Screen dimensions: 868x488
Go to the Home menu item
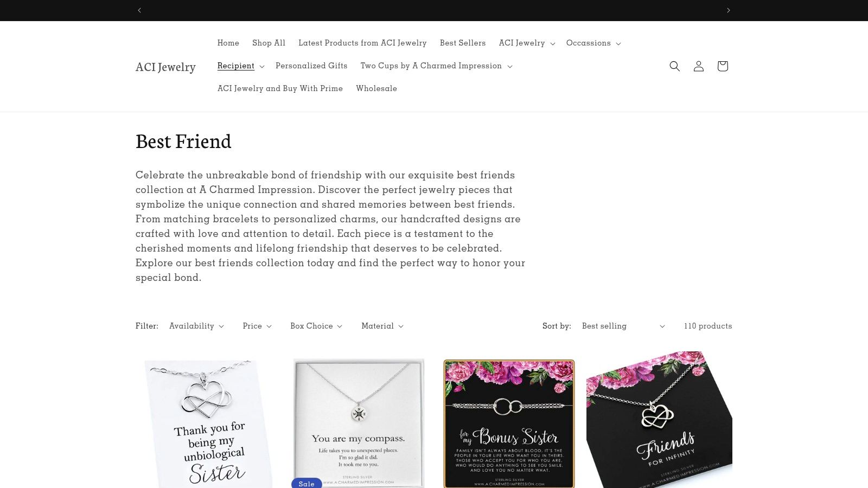click(x=228, y=43)
